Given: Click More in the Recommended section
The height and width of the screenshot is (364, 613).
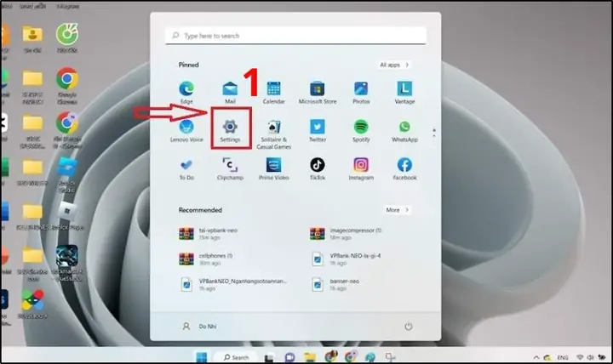Looking at the screenshot, I should [397, 210].
